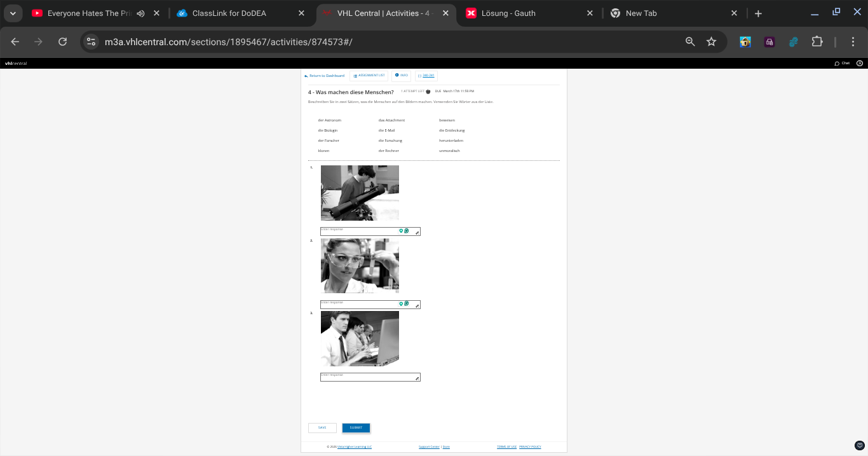This screenshot has height=456, width=868.
Task: Switch to the ClassLink for DoDEA tab
Action: coord(234,13)
